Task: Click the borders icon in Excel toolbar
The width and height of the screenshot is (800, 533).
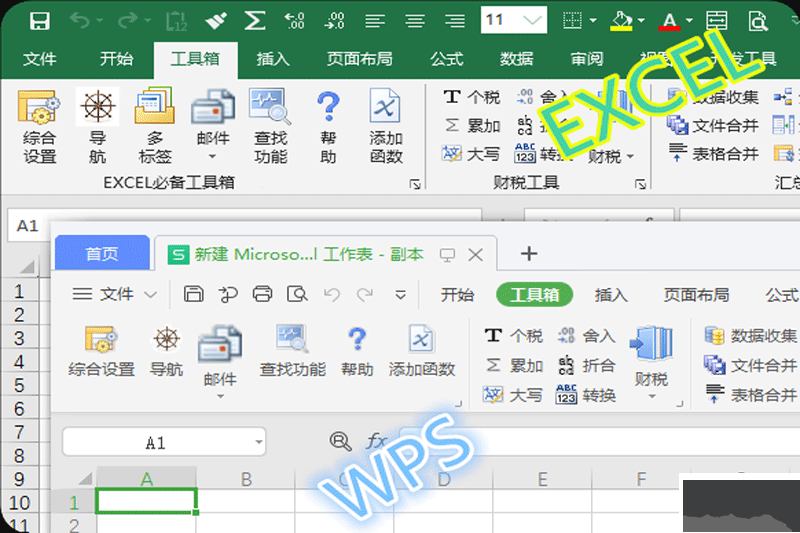Action: pyautogui.click(x=572, y=20)
